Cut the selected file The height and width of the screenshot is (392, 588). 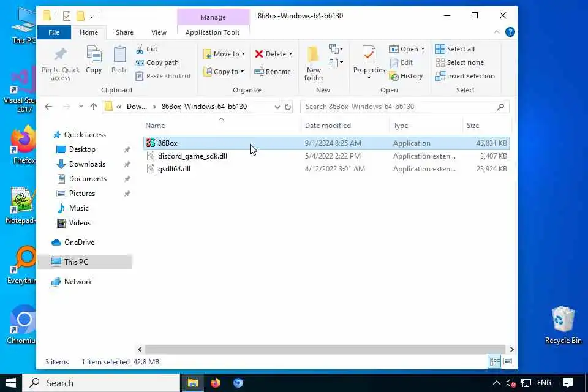147,49
